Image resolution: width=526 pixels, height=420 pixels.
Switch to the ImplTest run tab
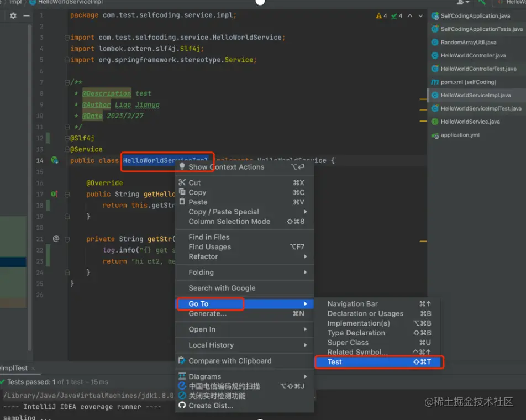click(14, 368)
